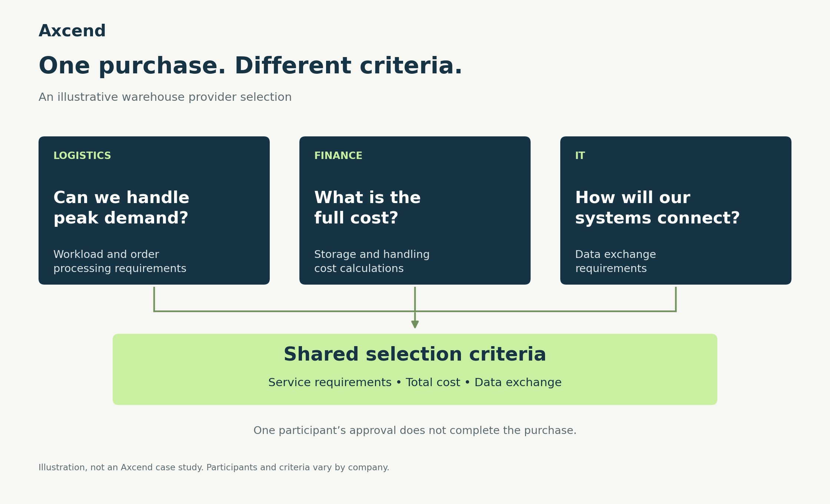Select the main headline 'One purchase. Different criteria.'
The width and height of the screenshot is (830, 504).
[x=250, y=66]
